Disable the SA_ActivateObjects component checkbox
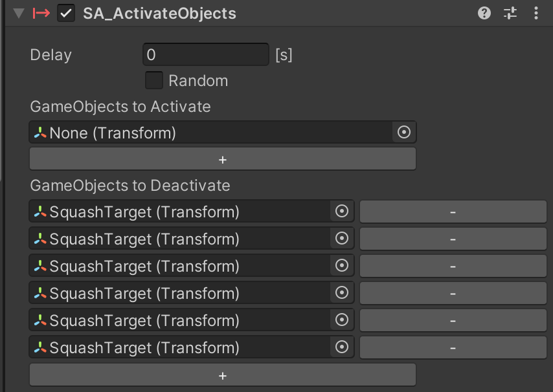This screenshot has width=553, height=392. pyautogui.click(x=66, y=13)
